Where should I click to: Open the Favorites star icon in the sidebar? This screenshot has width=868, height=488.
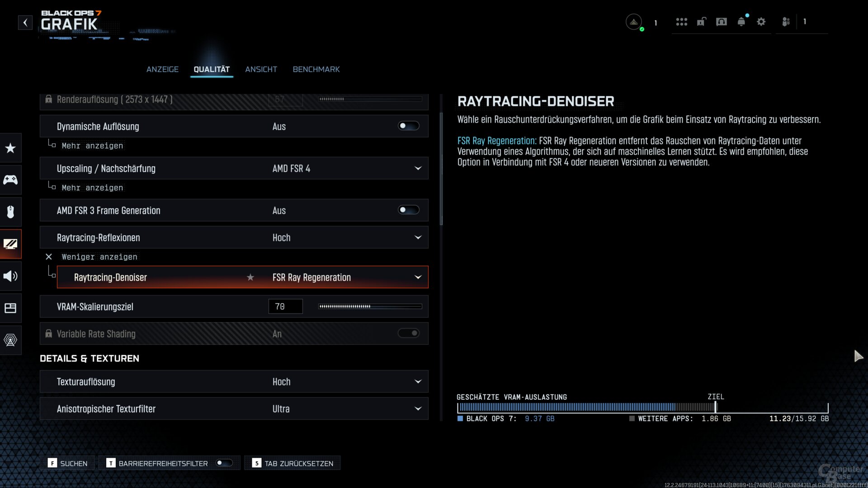[x=10, y=148]
